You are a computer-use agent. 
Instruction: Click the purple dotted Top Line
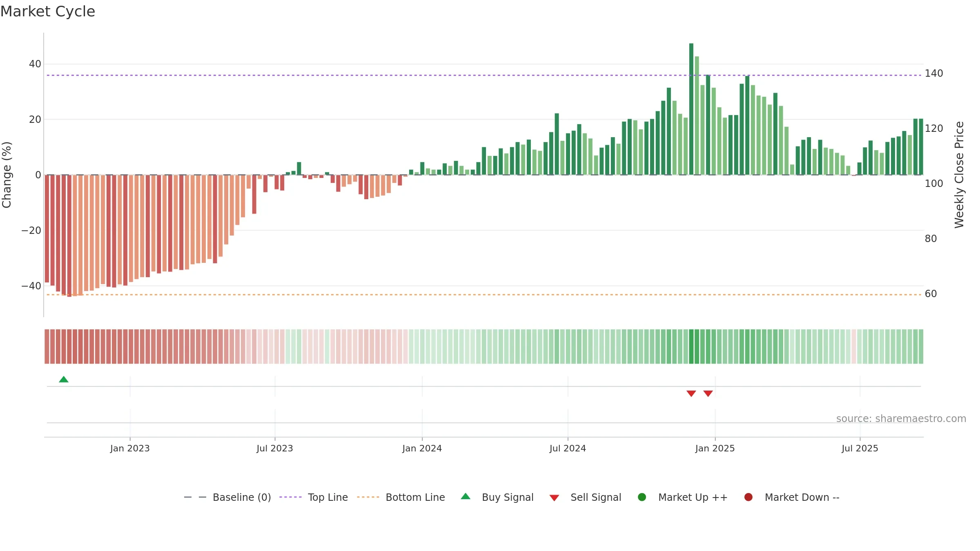(484, 75)
